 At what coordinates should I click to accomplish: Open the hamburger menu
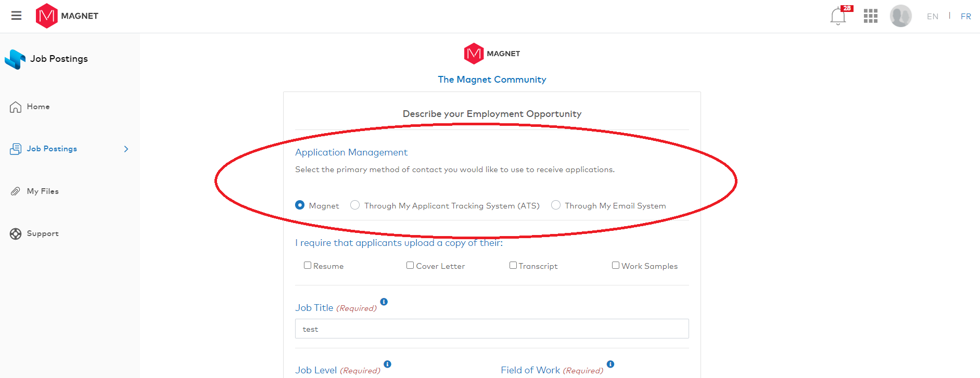16,16
